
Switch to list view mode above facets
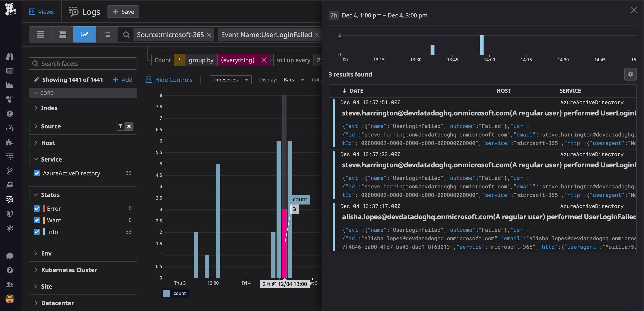(40, 34)
